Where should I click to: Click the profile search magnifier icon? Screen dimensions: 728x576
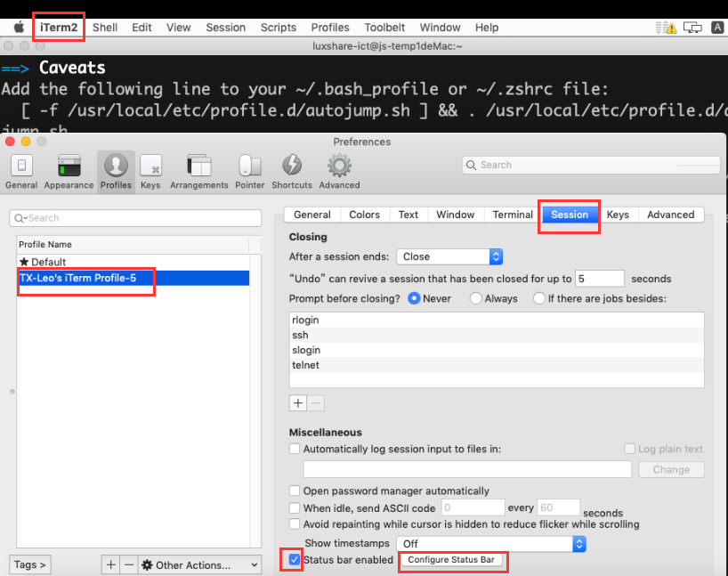(x=20, y=218)
